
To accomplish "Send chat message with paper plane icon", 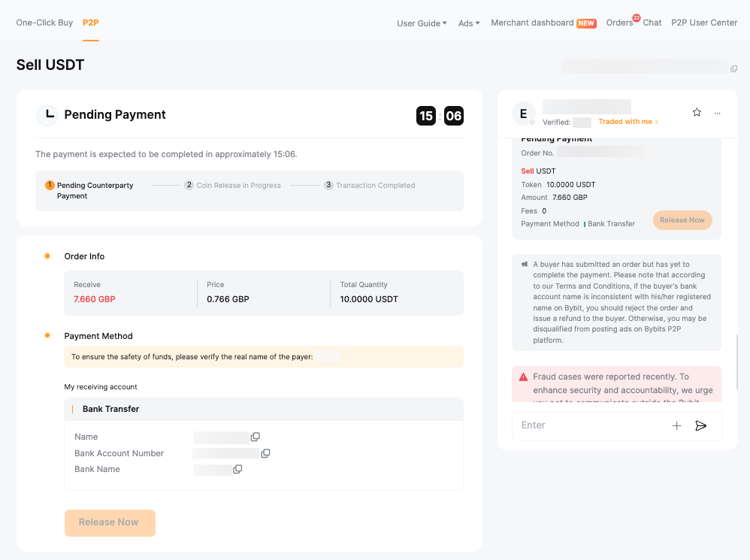I will [x=701, y=425].
